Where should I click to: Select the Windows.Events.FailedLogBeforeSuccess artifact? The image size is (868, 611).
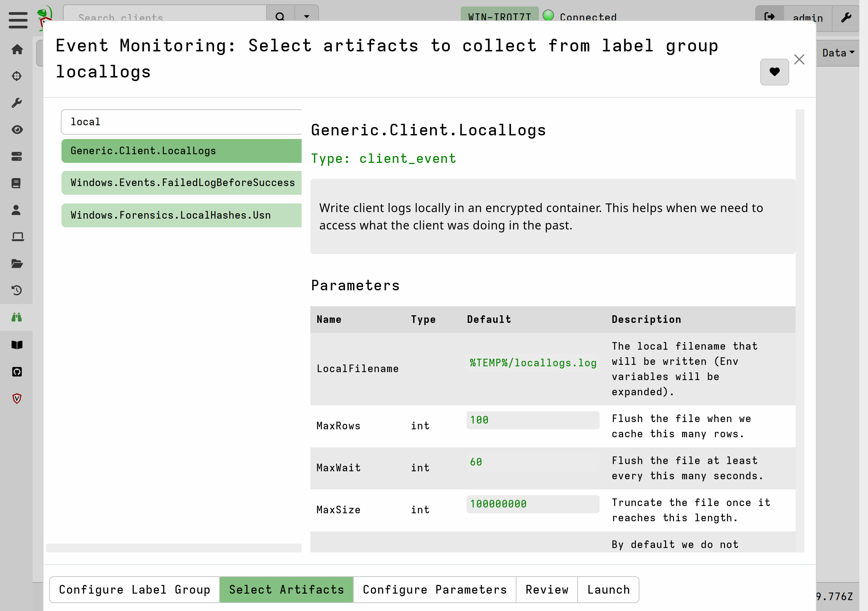click(x=182, y=183)
